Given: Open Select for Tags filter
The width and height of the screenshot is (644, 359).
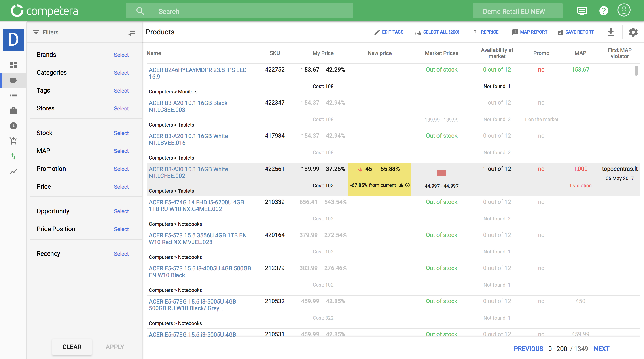Looking at the screenshot, I should pyautogui.click(x=121, y=91).
